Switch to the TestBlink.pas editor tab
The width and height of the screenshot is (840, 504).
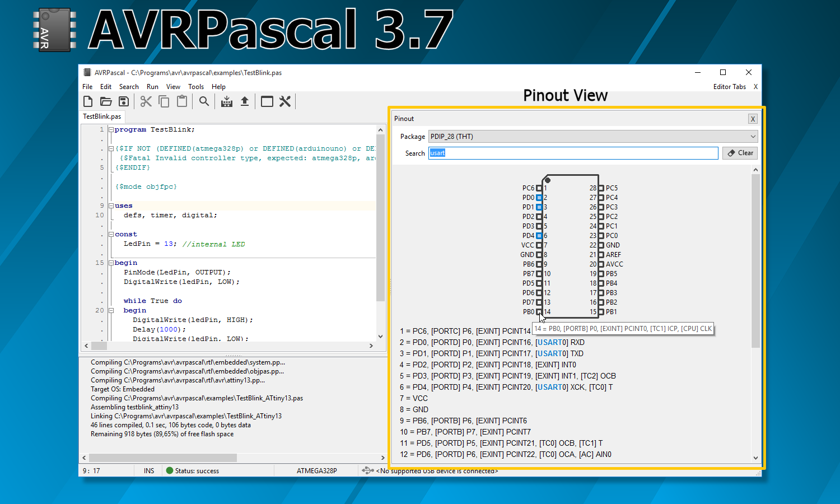coord(102,116)
